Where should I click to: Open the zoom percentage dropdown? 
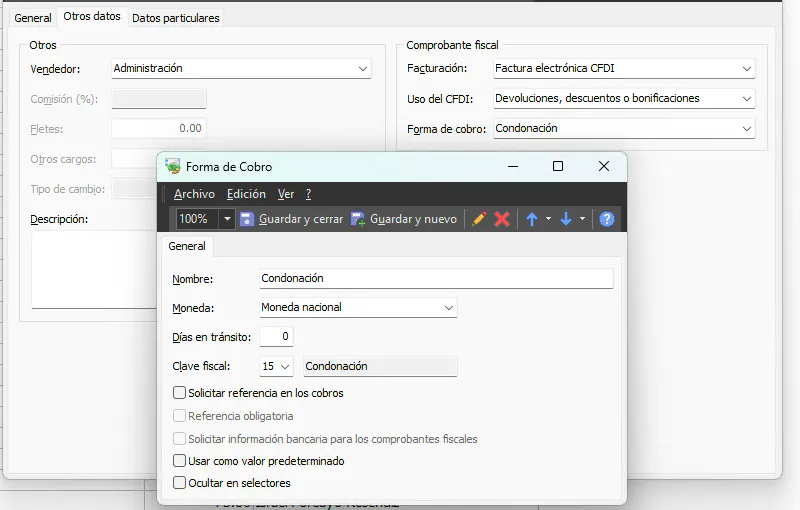[227, 219]
